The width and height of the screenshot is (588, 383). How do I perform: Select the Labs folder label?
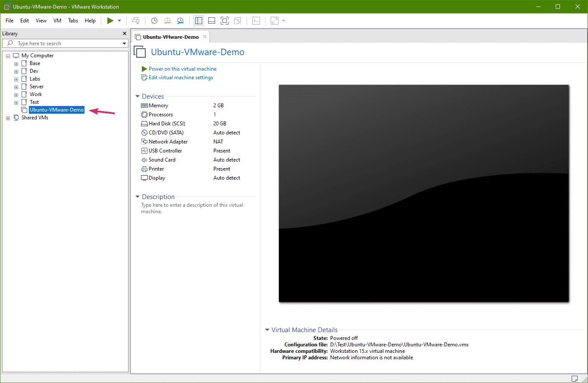coord(35,79)
